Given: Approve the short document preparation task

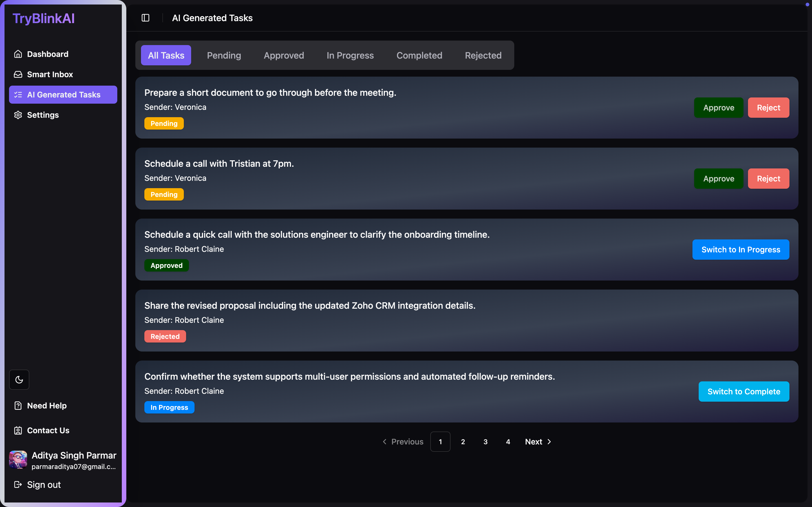Looking at the screenshot, I should pos(718,108).
